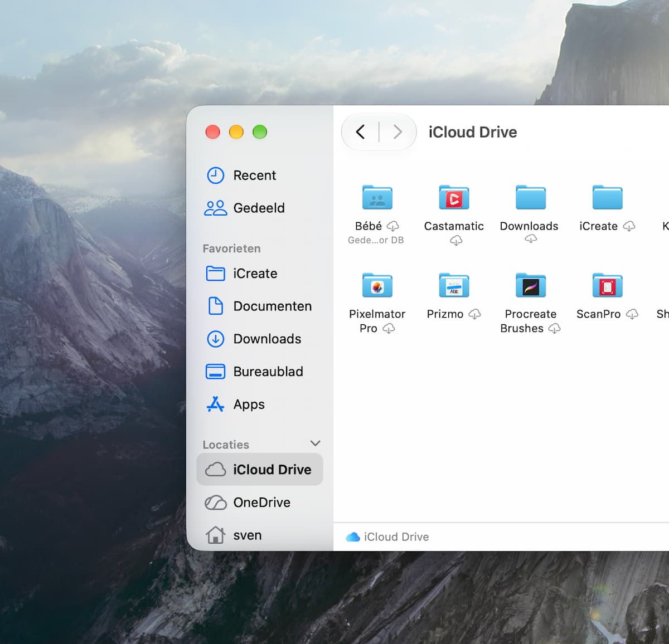Open the Prizmo folder
669x644 pixels.
pyautogui.click(x=454, y=285)
